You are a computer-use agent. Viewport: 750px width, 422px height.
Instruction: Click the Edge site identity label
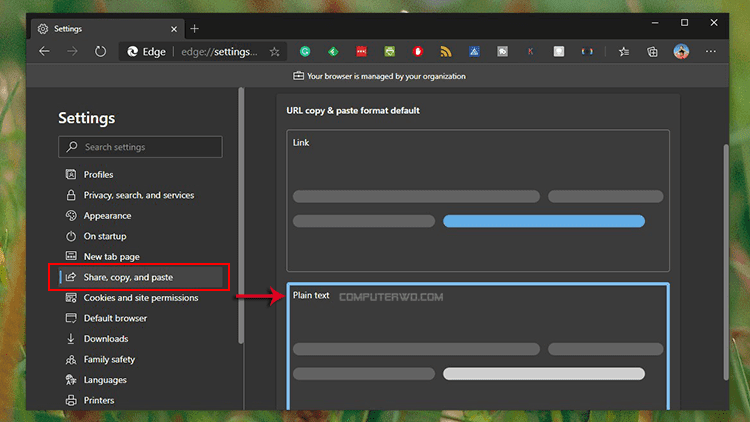[147, 52]
